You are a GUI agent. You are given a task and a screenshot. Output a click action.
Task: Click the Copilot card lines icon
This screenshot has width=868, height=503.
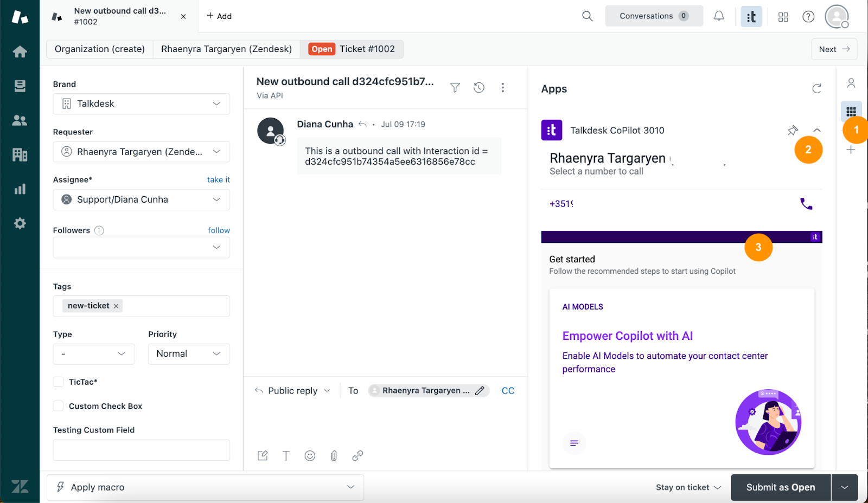coord(574,443)
